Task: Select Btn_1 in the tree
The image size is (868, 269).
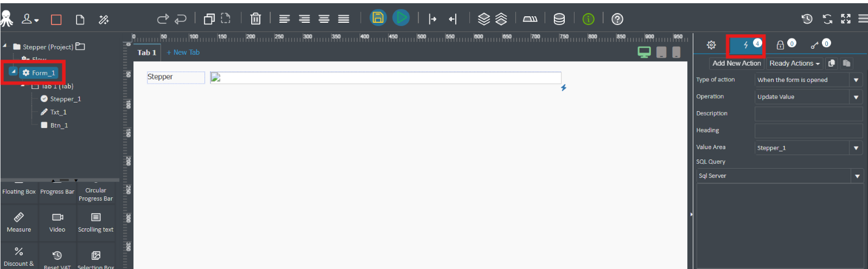Action: click(54, 125)
